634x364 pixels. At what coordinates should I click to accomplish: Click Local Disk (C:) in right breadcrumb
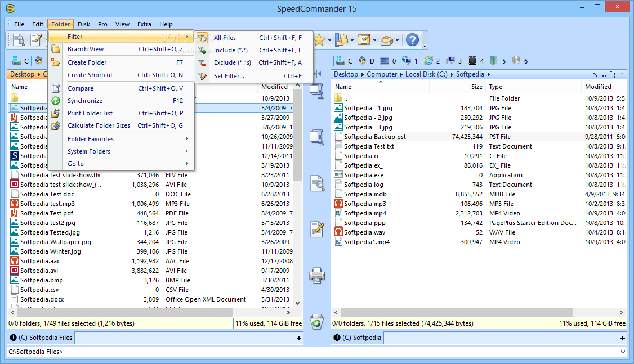[x=426, y=74]
